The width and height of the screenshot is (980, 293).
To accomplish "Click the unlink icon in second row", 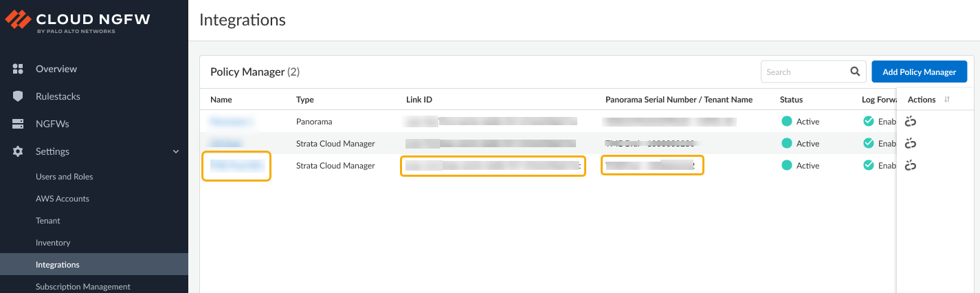I will coord(911,144).
